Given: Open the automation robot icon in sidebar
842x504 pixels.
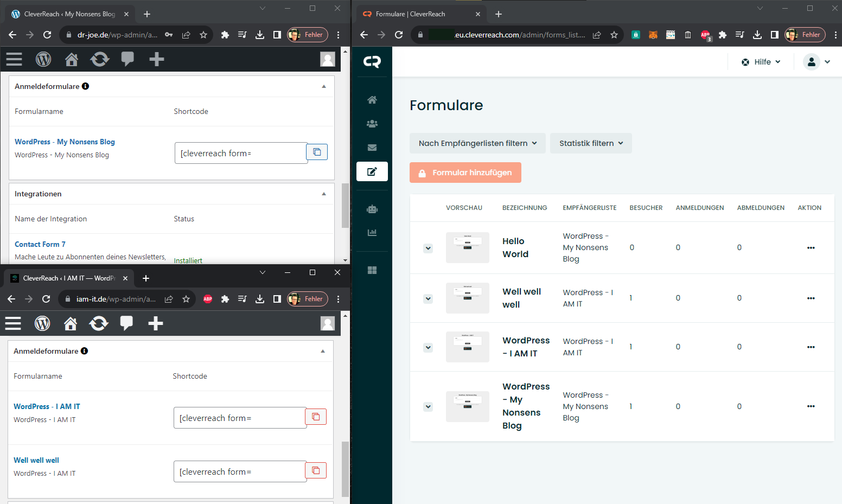Looking at the screenshot, I should tap(372, 209).
